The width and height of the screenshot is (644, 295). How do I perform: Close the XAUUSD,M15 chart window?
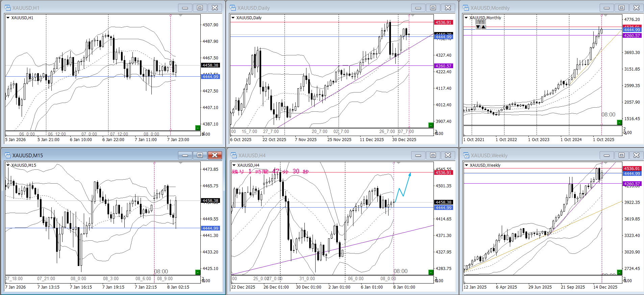[x=215, y=155]
